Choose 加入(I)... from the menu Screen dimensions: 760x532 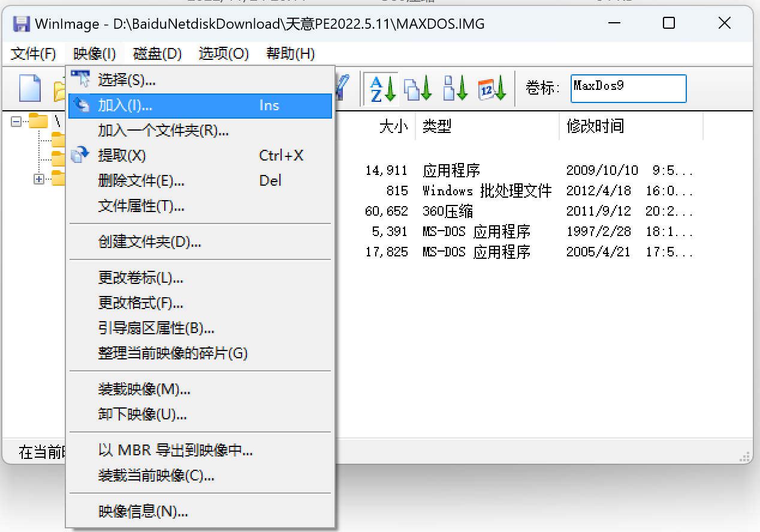pos(200,105)
